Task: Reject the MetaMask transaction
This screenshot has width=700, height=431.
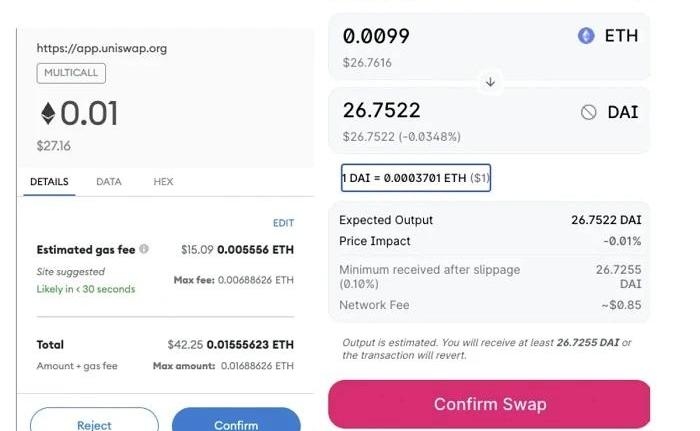Action: (94, 424)
